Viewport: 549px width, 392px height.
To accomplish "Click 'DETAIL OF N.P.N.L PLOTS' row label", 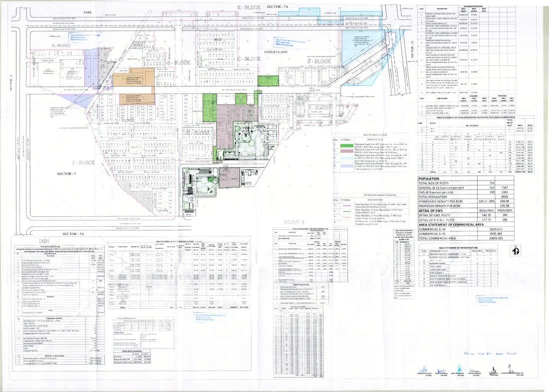I will [436, 220].
